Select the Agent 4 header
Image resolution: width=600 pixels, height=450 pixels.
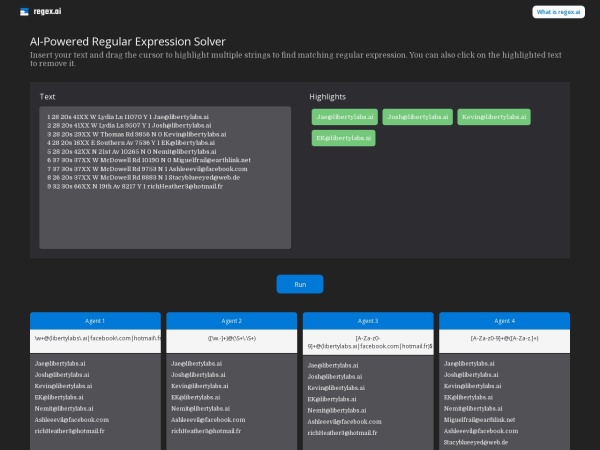click(505, 321)
